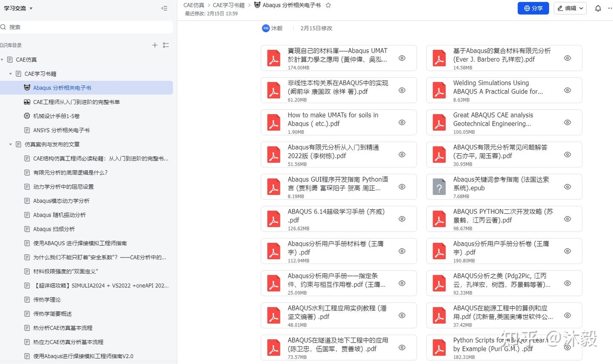Click the PDF icon of Welding Simulations file

point(439,91)
